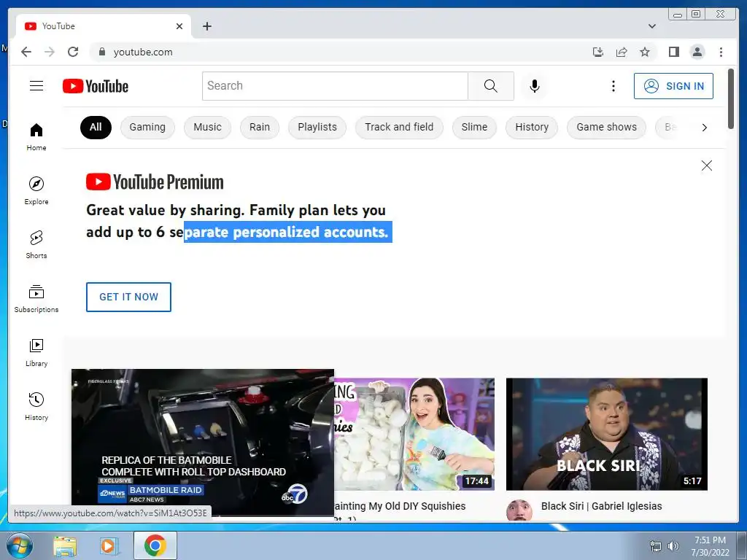
Task: Open network icon in system tray
Action: [x=656, y=546]
